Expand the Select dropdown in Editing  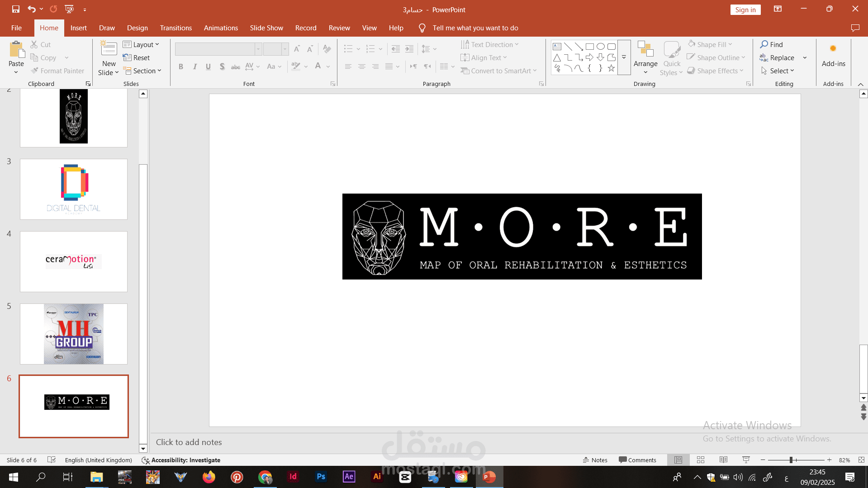point(778,71)
